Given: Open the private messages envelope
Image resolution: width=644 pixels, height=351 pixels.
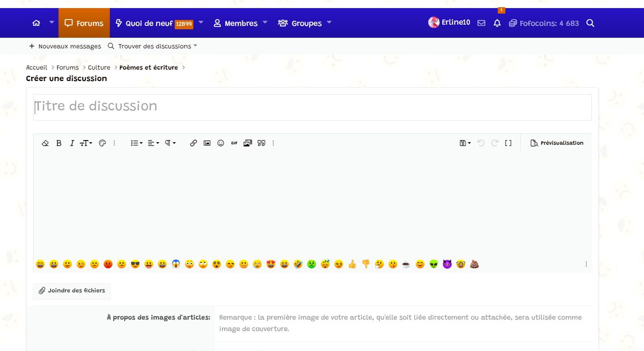Looking at the screenshot, I should (x=481, y=23).
